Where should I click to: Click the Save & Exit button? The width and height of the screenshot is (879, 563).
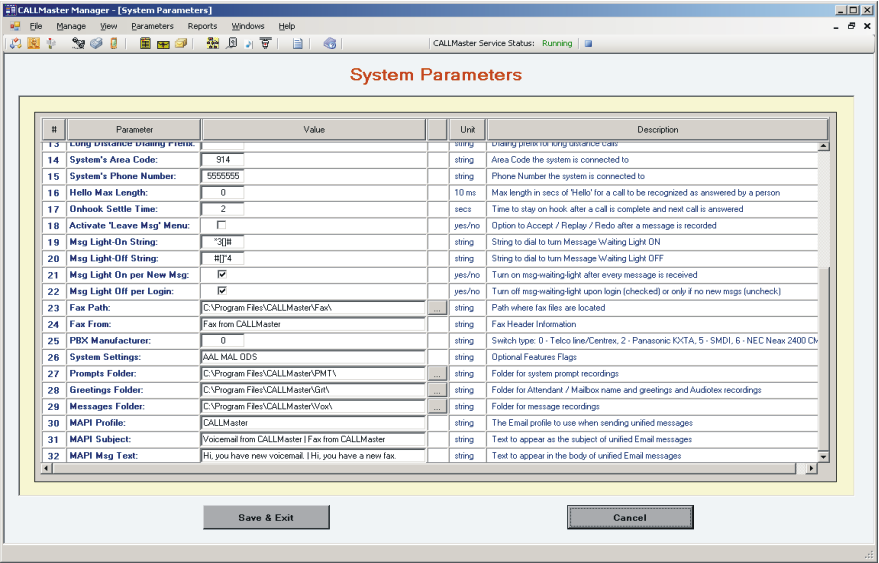click(x=266, y=517)
